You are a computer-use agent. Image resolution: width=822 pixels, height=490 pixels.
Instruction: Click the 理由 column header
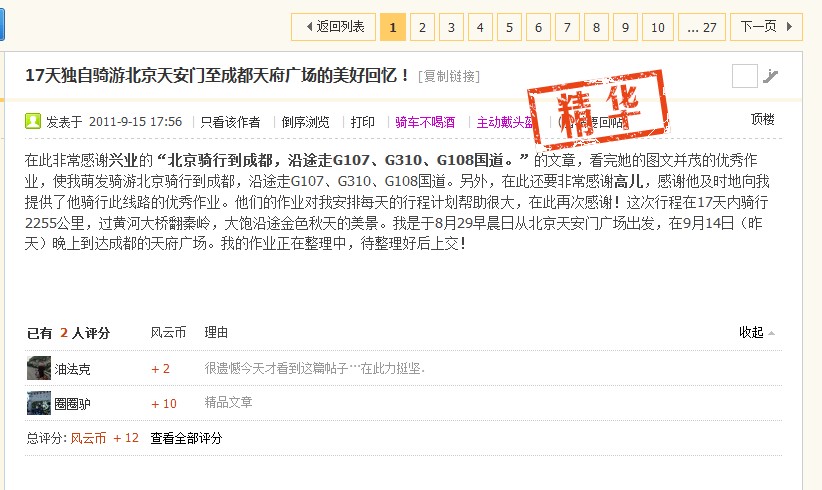click(x=216, y=332)
